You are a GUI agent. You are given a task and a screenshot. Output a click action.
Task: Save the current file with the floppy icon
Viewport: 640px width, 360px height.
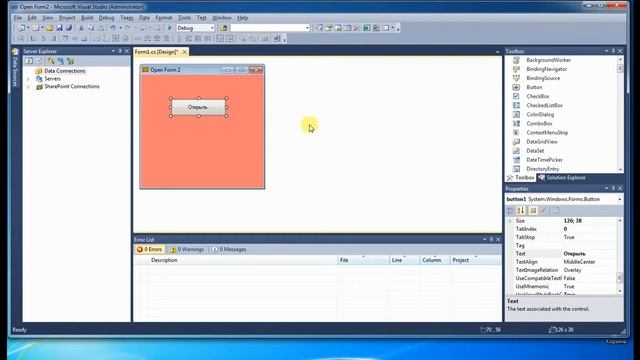click(x=60, y=28)
